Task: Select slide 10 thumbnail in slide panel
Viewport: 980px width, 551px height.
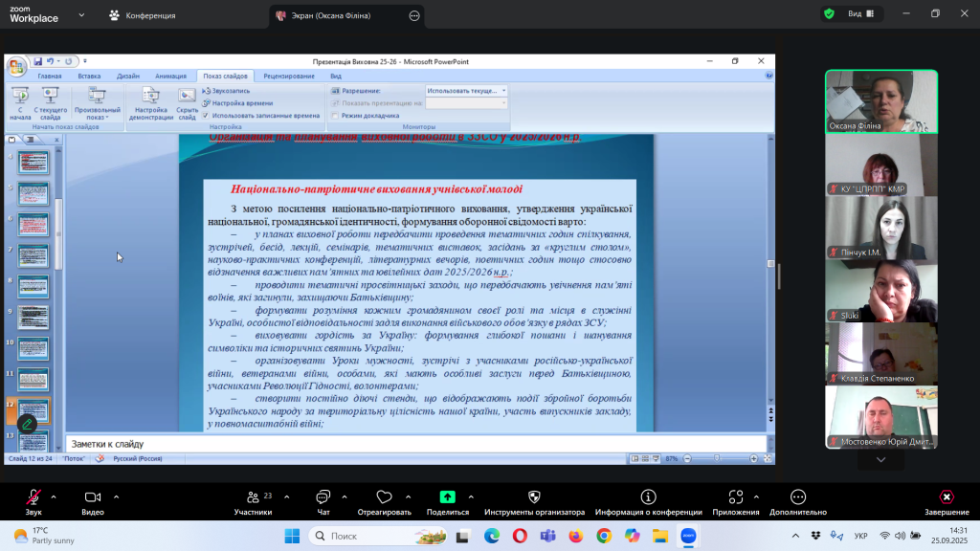Action: (33, 347)
